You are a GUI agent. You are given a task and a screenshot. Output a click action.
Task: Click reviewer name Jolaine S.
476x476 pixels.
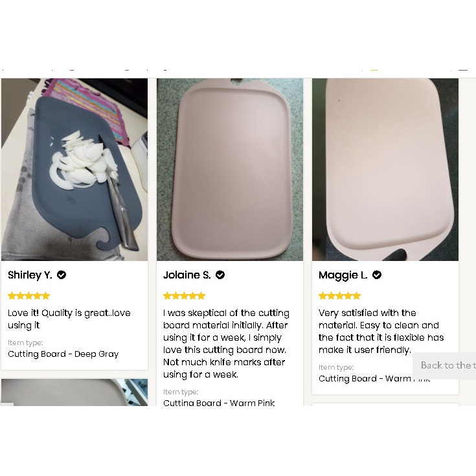187,275
